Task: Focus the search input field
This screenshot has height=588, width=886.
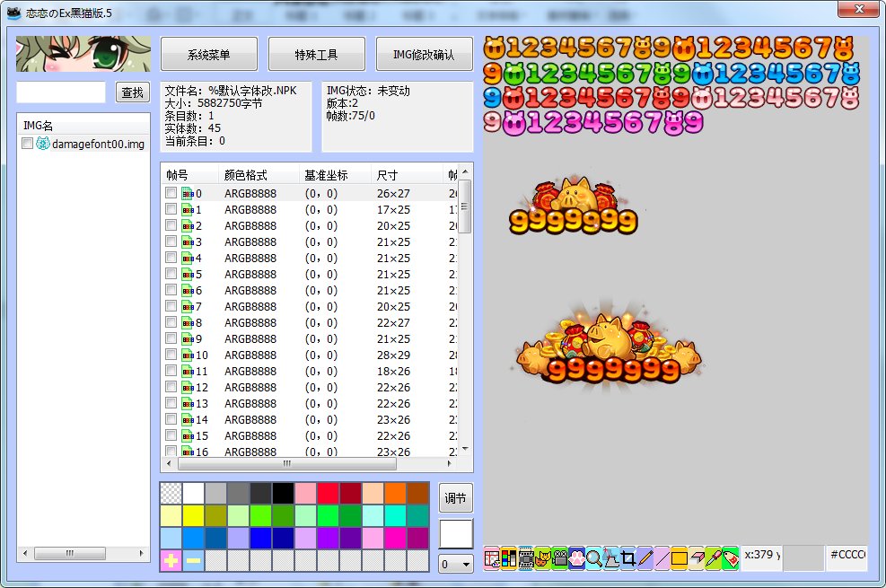Action: [x=61, y=92]
